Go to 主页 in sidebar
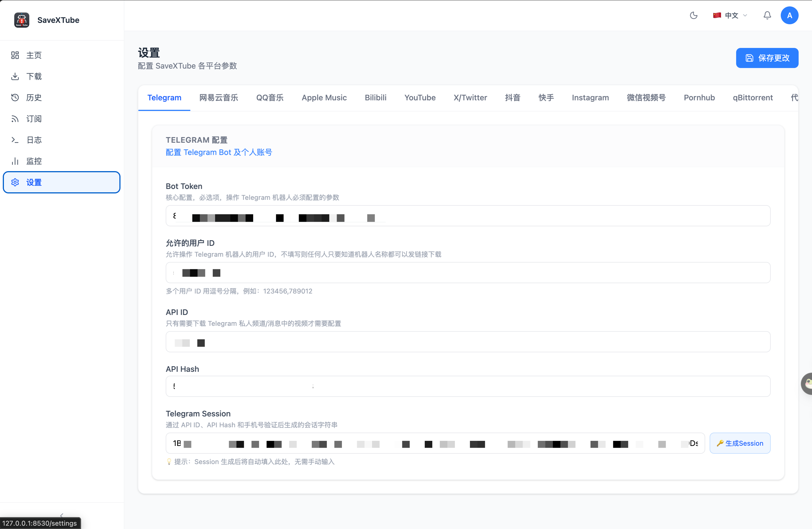 coord(61,55)
